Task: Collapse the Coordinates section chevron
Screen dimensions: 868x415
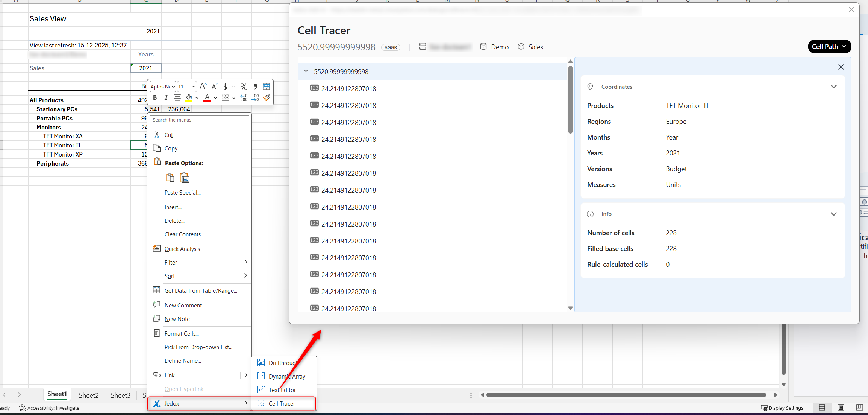Action: 833,87
